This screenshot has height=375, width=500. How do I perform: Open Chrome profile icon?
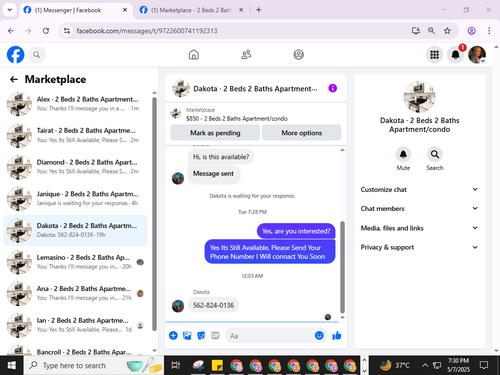tap(471, 31)
